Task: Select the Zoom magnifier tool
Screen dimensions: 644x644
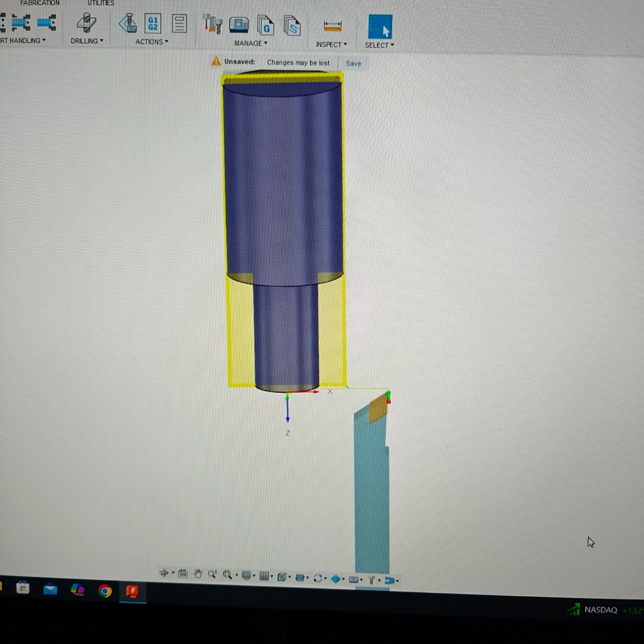Action: click(x=212, y=574)
